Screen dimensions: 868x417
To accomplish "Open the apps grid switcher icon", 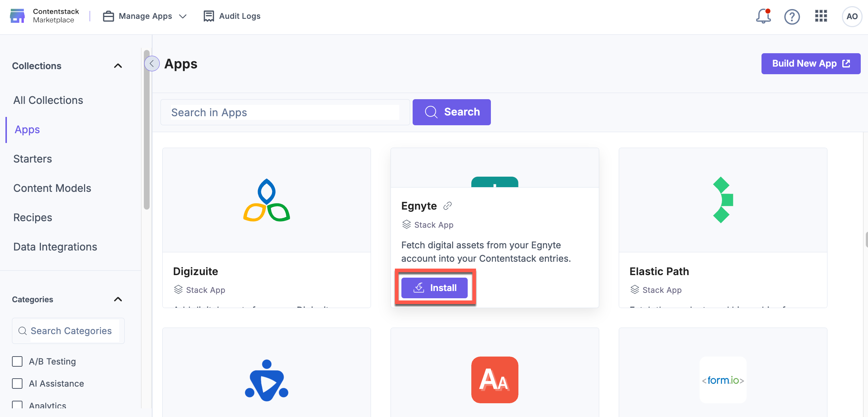I will (x=821, y=16).
